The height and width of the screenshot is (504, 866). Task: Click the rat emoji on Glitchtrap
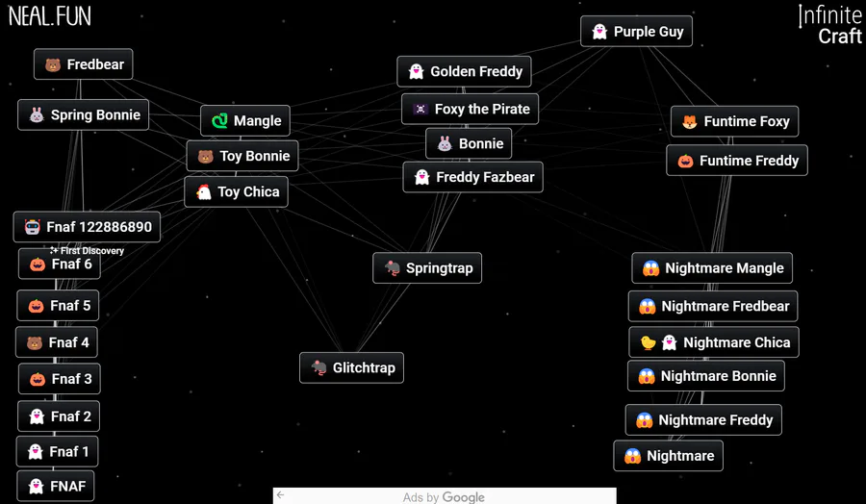pyautogui.click(x=318, y=368)
